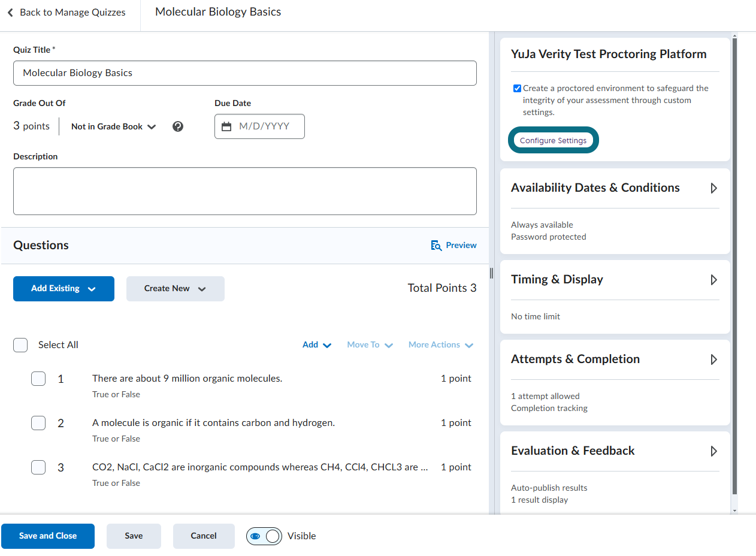The image size is (756, 556).
Task: Expand Availability Dates & Conditions arrow
Action: pyautogui.click(x=713, y=188)
